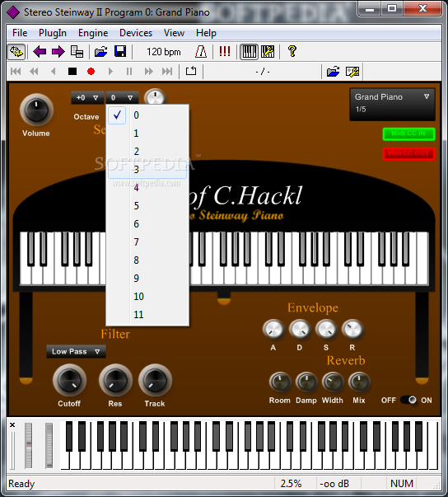Open the View menu
Screen dimensions: 448x497
click(174, 33)
